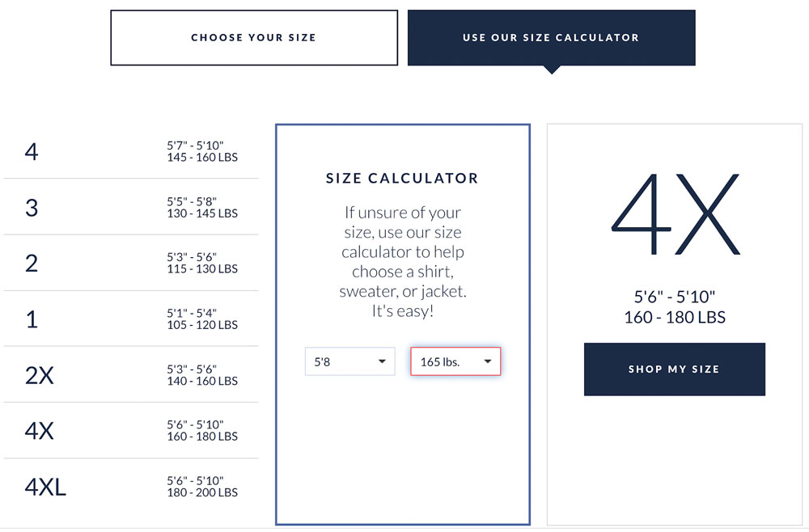Viewport: 809px width, 532px height.
Task: Click inside the height input field
Action: pyautogui.click(x=340, y=361)
